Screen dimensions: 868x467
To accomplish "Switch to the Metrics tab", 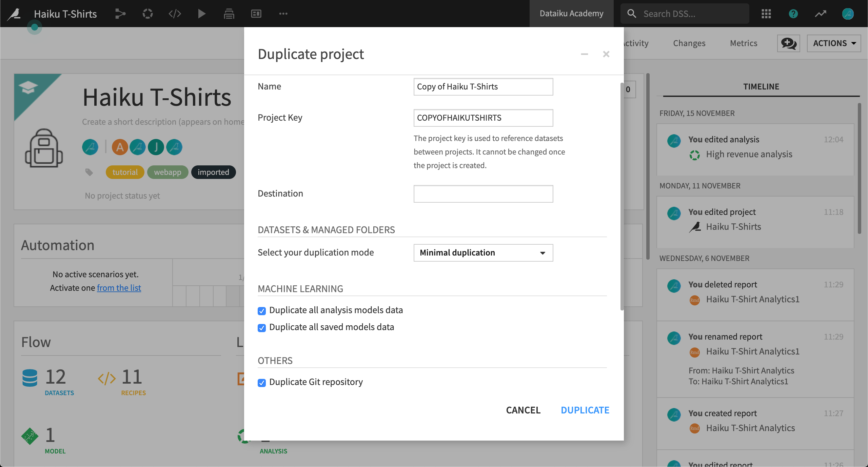I will click(743, 43).
